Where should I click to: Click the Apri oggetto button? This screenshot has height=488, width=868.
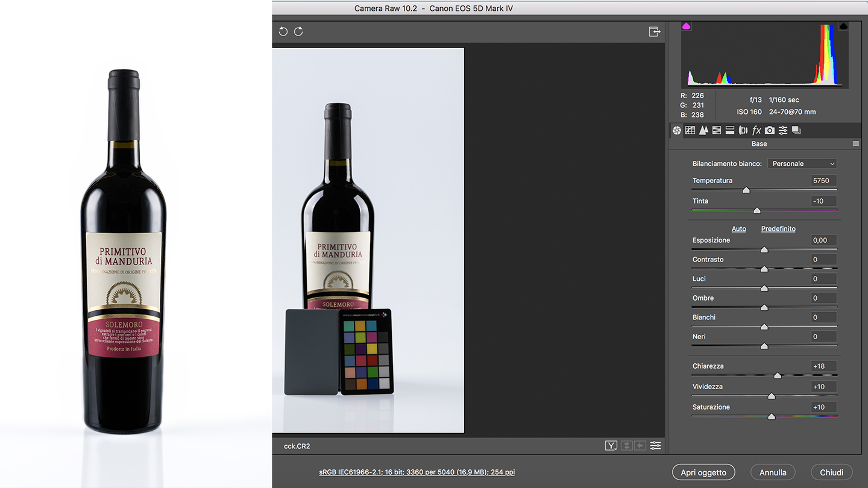pyautogui.click(x=703, y=472)
